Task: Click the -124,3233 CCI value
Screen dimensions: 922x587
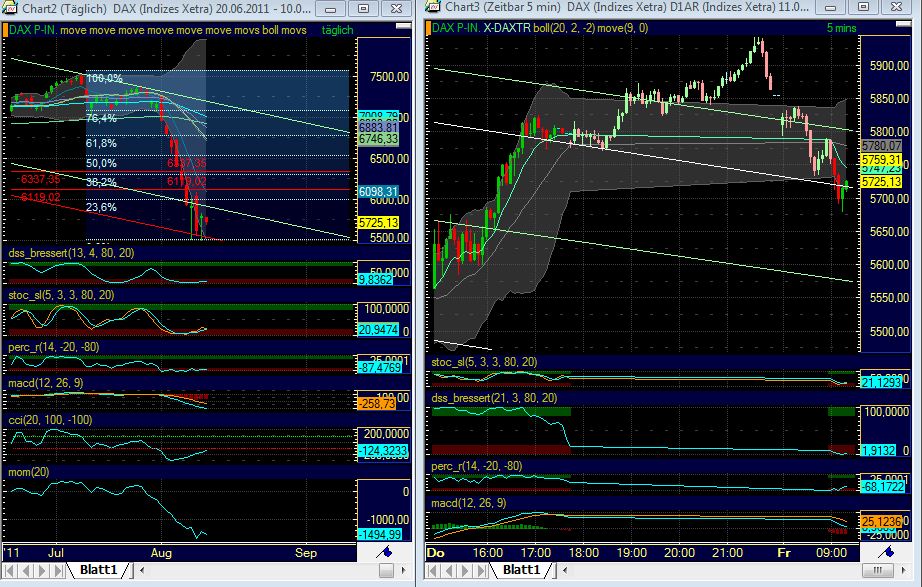Action: click(383, 451)
